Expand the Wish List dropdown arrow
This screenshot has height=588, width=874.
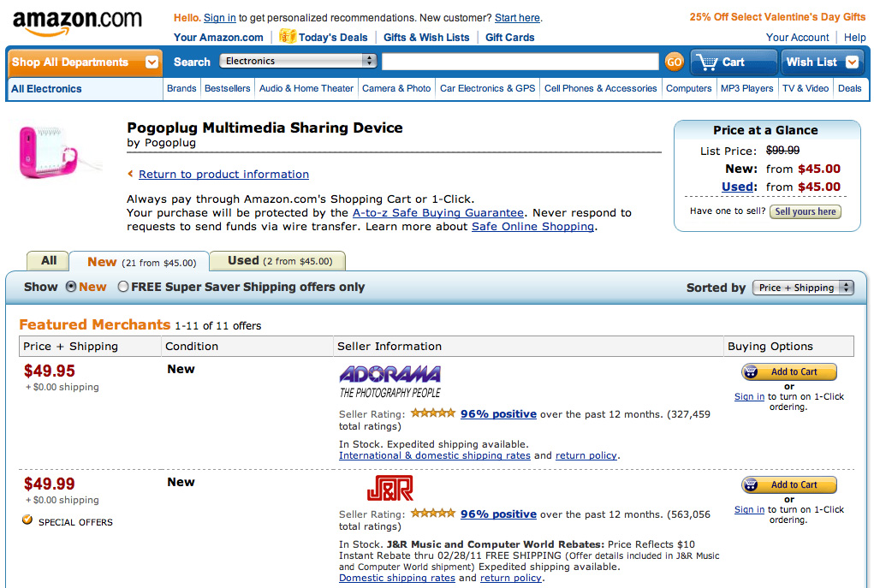tap(851, 62)
